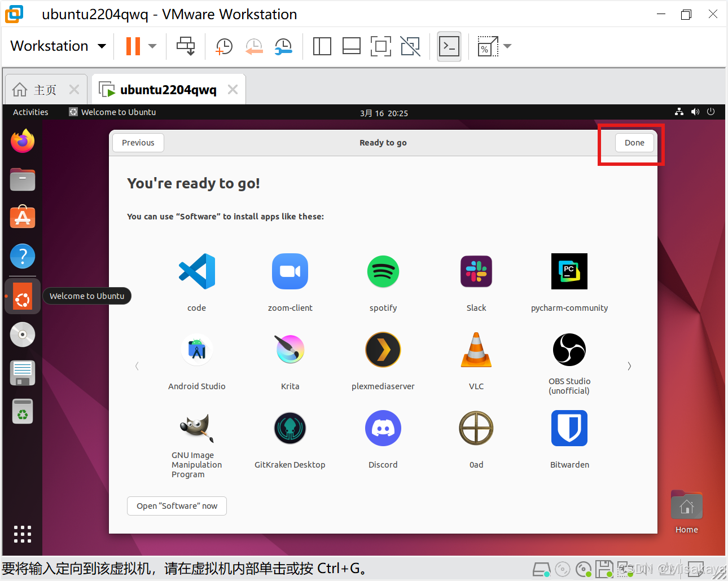Screen dimensions: 728x581
Task: Open the Text Editor dock icon
Action: (x=23, y=373)
